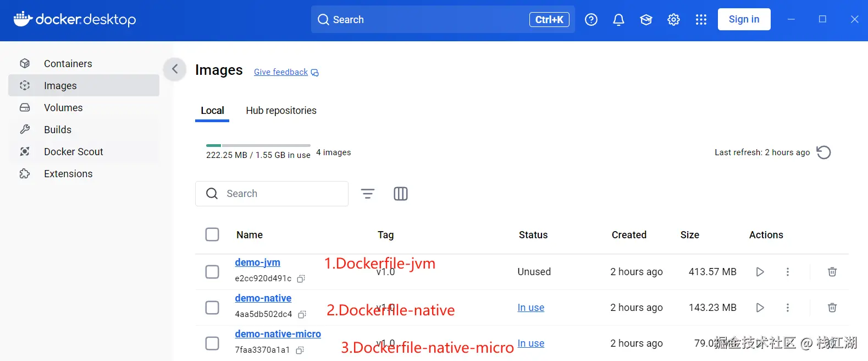Click the 413.57 MB size value

(x=712, y=272)
